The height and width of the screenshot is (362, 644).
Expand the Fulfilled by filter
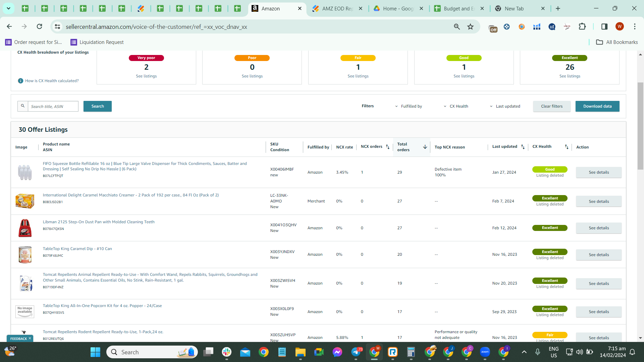[409, 106]
